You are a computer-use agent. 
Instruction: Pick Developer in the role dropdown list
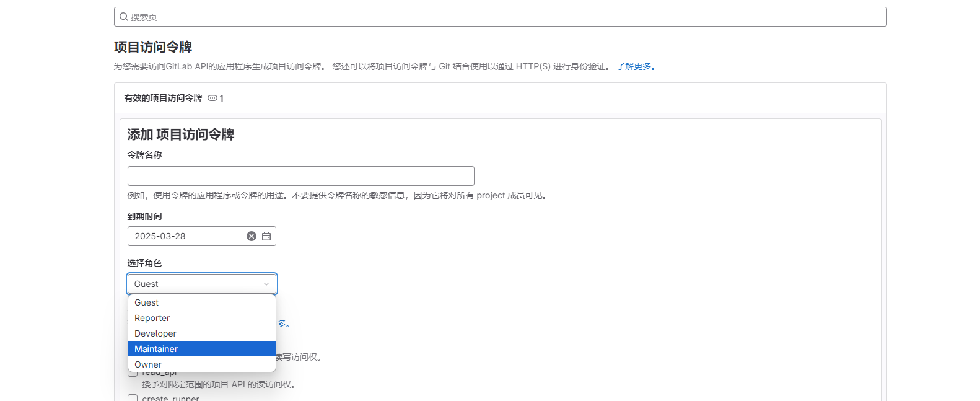coord(155,333)
